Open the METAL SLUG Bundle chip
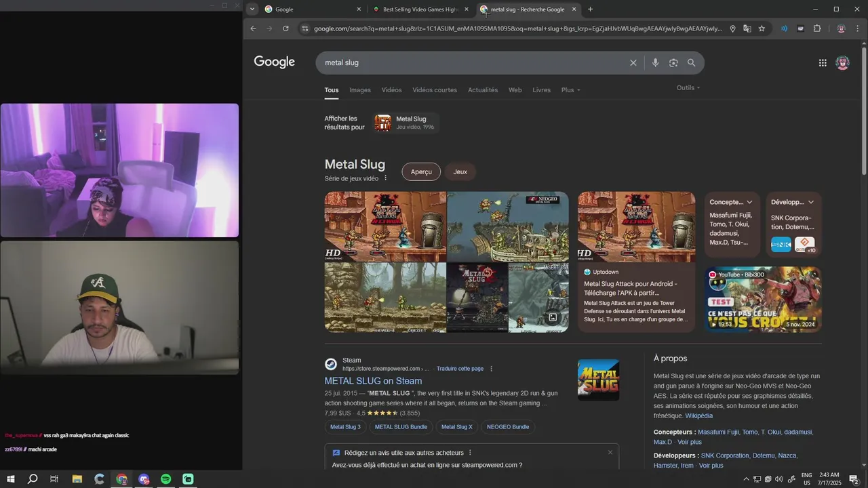868x488 pixels. tap(401, 427)
